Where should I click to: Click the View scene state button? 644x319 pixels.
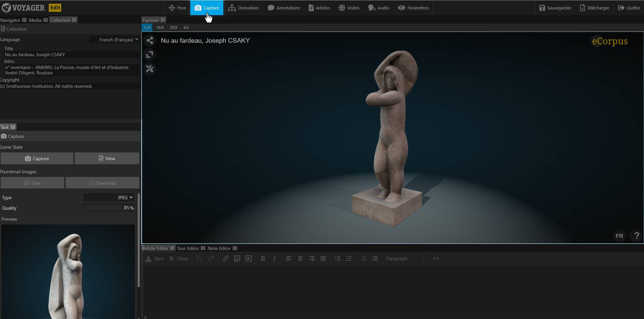coord(107,158)
